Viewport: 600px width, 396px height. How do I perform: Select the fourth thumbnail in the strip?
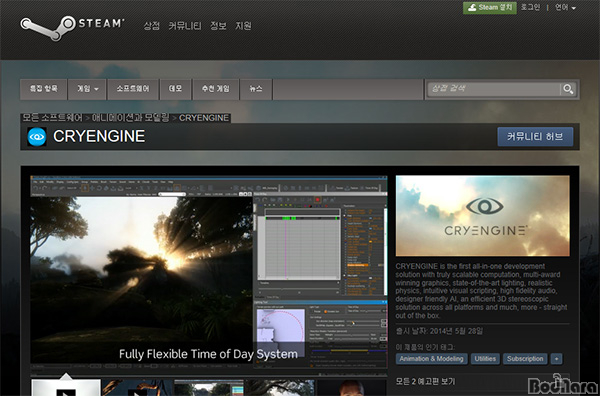[x=280, y=387]
